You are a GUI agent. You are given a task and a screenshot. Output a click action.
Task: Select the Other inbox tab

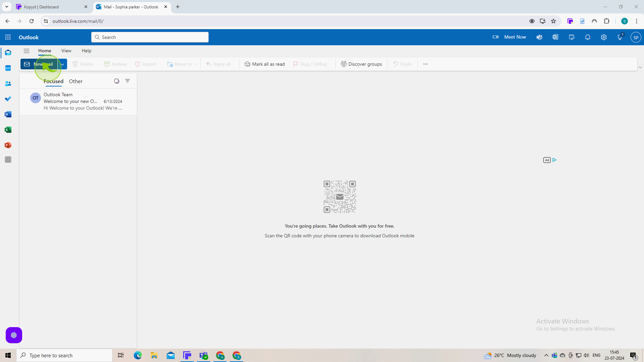click(x=75, y=81)
